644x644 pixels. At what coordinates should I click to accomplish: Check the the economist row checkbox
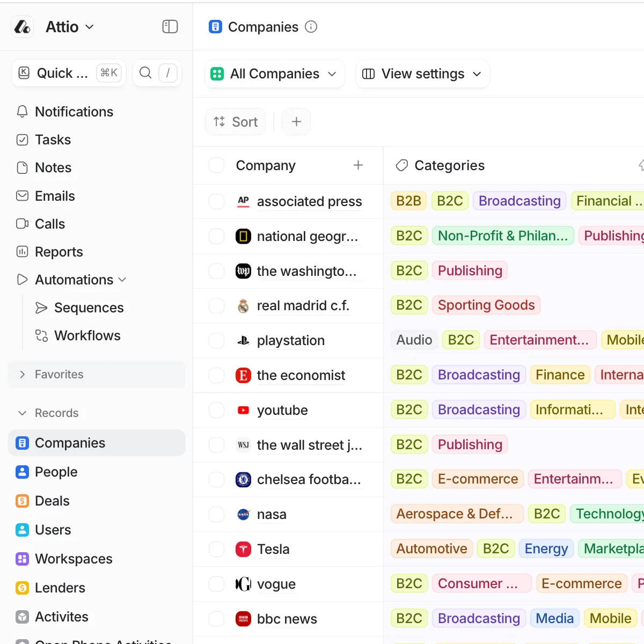click(216, 375)
